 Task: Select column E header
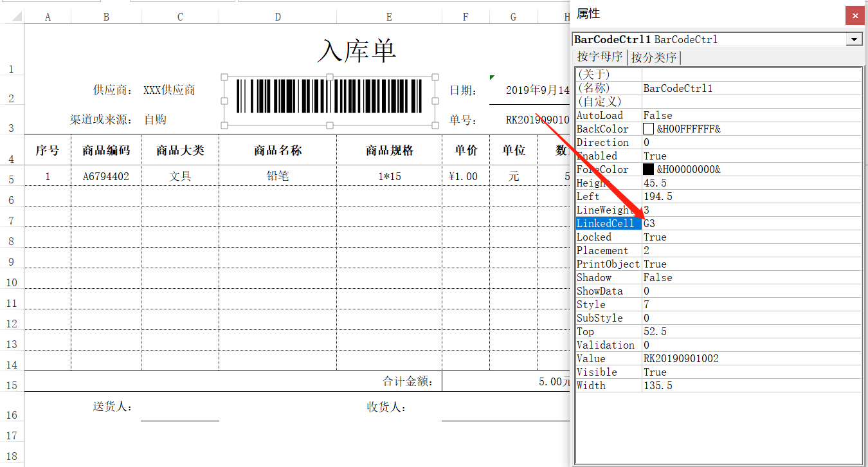pyautogui.click(x=389, y=17)
